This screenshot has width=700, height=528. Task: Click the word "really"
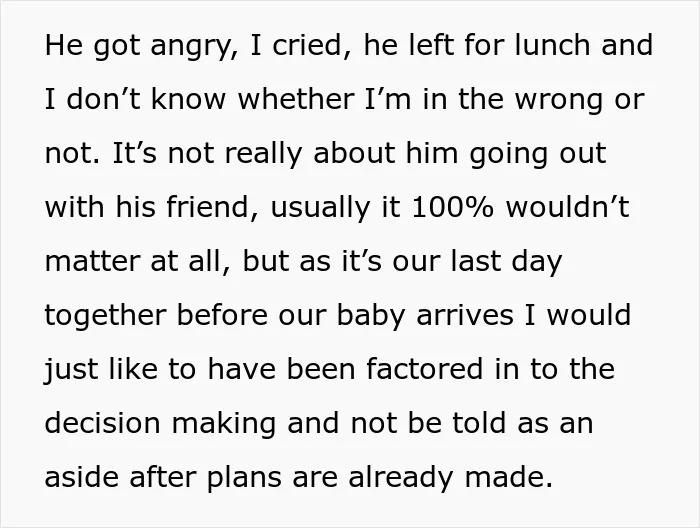[x=263, y=155]
